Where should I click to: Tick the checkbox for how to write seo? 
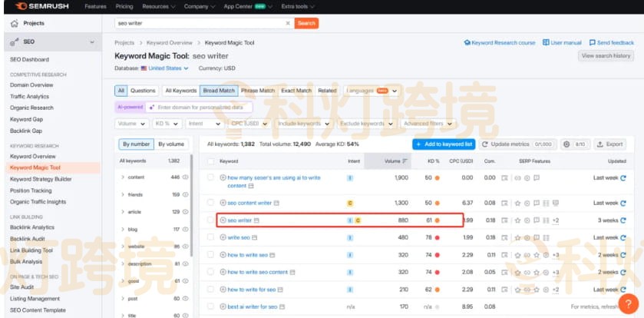tap(210, 255)
